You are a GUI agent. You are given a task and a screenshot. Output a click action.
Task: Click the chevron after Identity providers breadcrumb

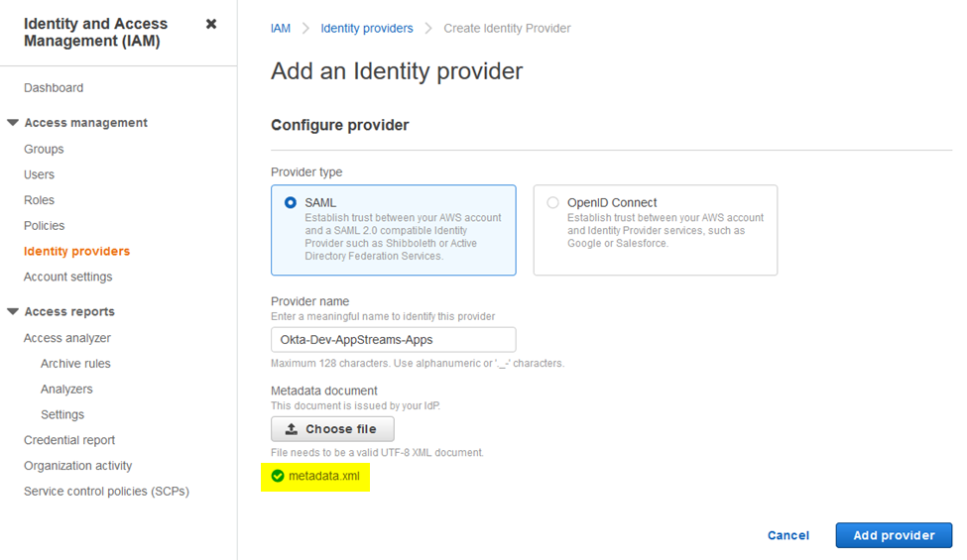[x=428, y=29]
